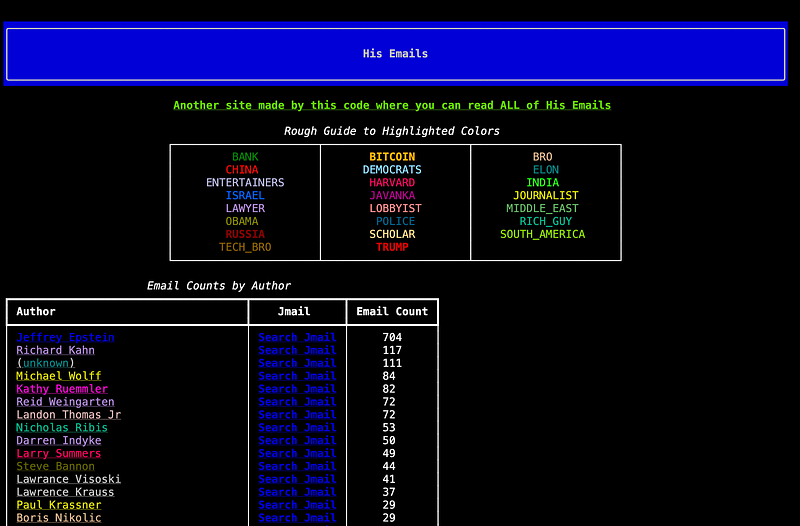800x526 pixels.
Task: Search Jmail for Larry Summers
Action: (x=297, y=453)
